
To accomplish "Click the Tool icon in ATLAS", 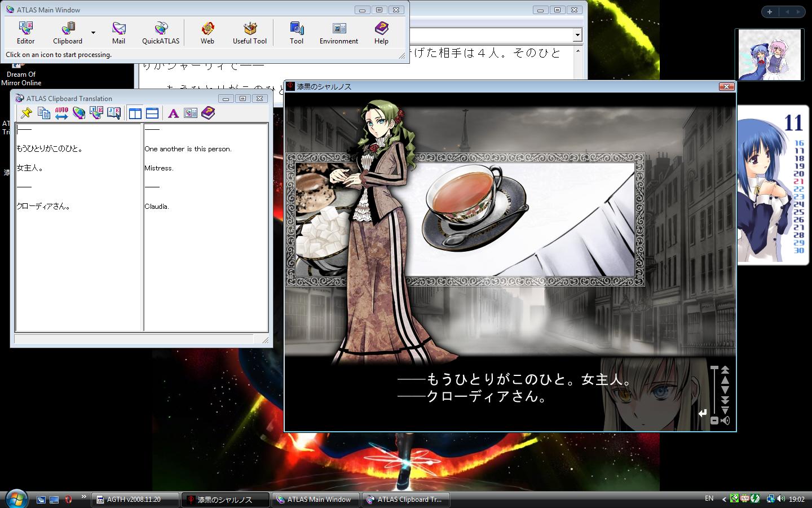I will 297,33.
